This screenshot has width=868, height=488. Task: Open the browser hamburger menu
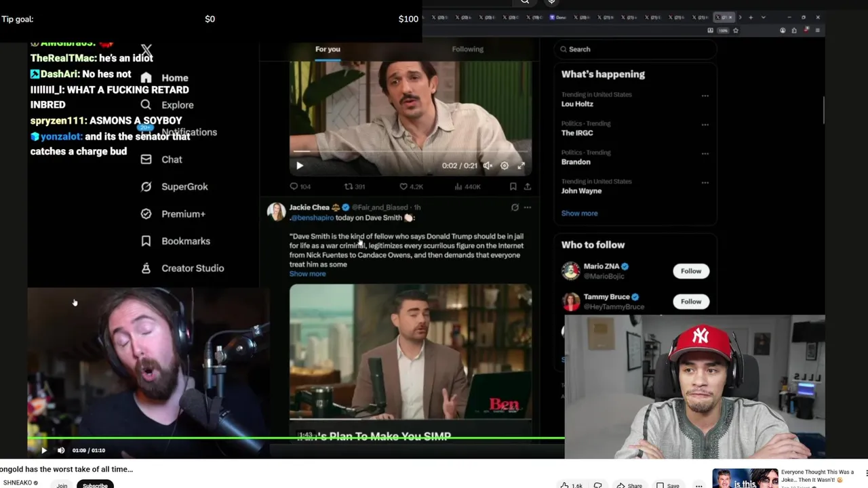tap(818, 30)
